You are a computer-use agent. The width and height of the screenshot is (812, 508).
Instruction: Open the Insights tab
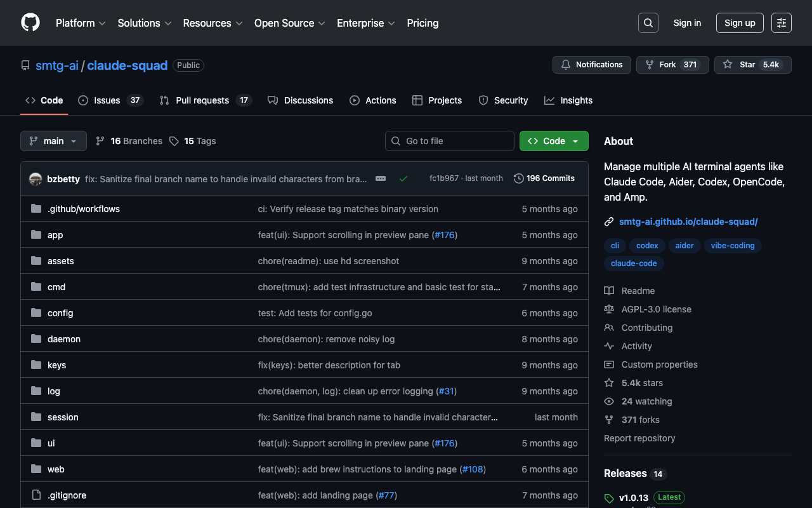point(568,100)
